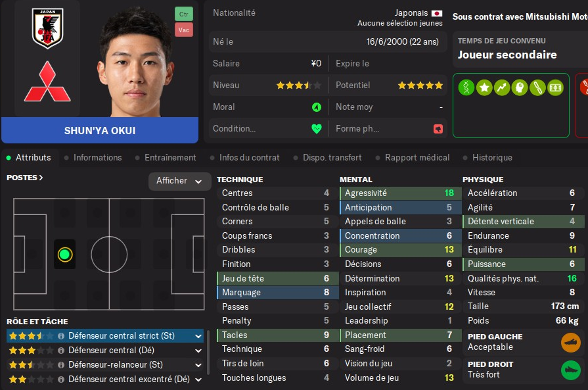The image size is (588, 390).
Task: Click the red Forme physique indicator
Action: (438, 129)
